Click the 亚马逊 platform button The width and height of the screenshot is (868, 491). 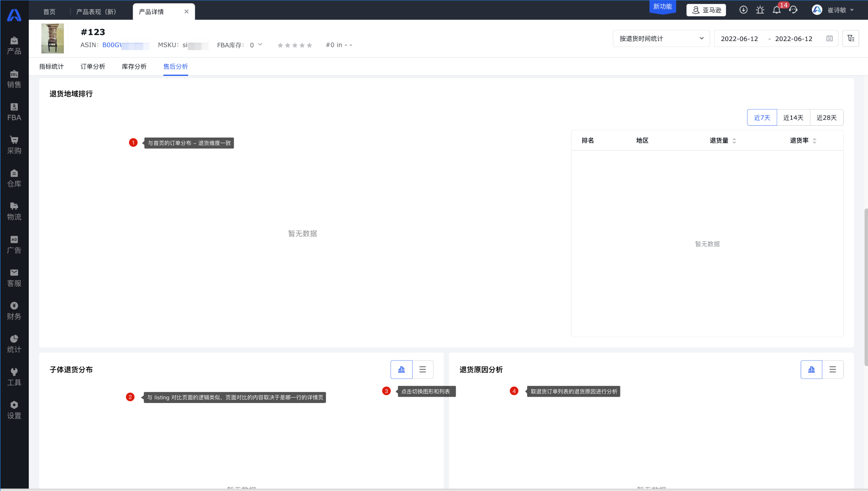pos(706,10)
